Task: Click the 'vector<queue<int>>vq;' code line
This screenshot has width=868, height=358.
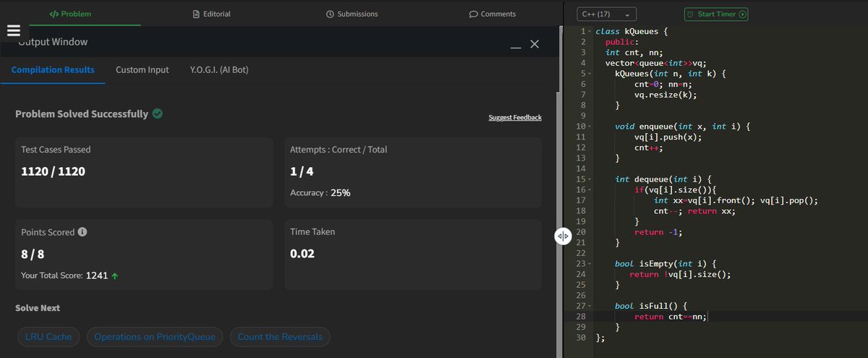Action: 655,64
